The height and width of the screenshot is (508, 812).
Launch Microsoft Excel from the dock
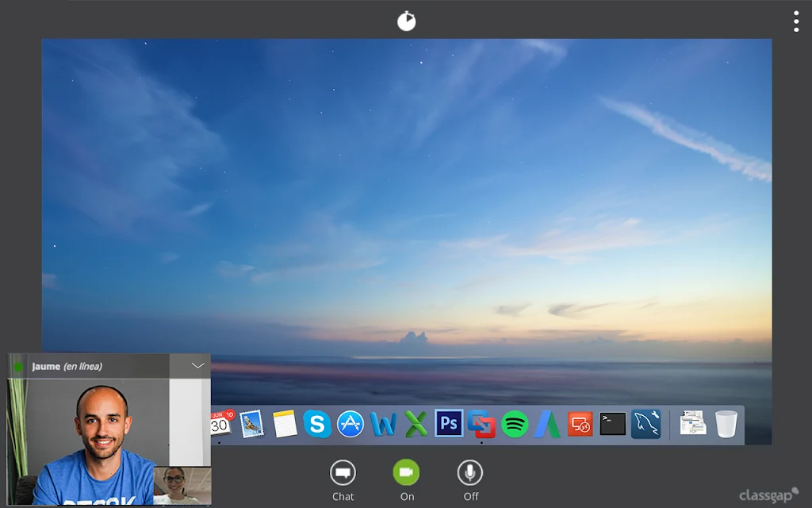click(416, 424)
